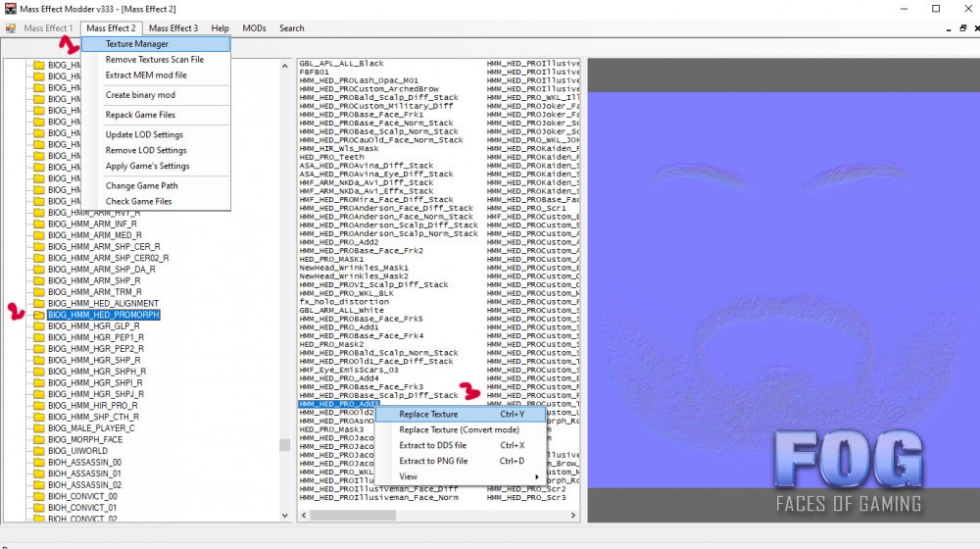
Task: Select HMM_HED_PRO_Teeth in the texture list
Action: tap(331, 157)
